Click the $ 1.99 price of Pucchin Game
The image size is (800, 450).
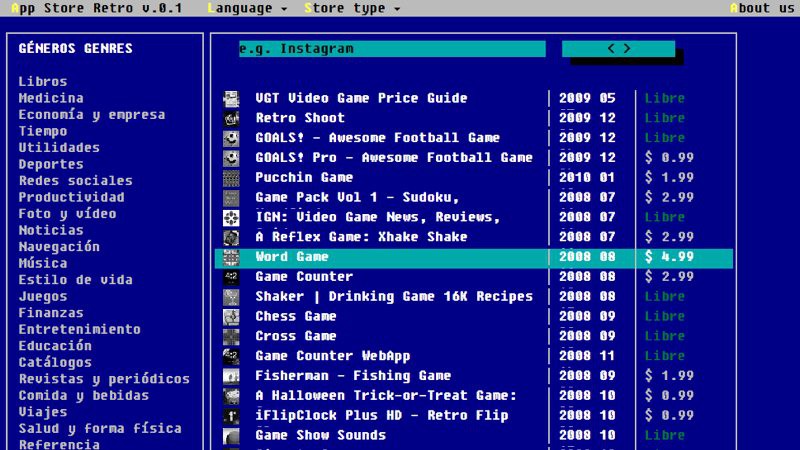(x=669, y=177)
